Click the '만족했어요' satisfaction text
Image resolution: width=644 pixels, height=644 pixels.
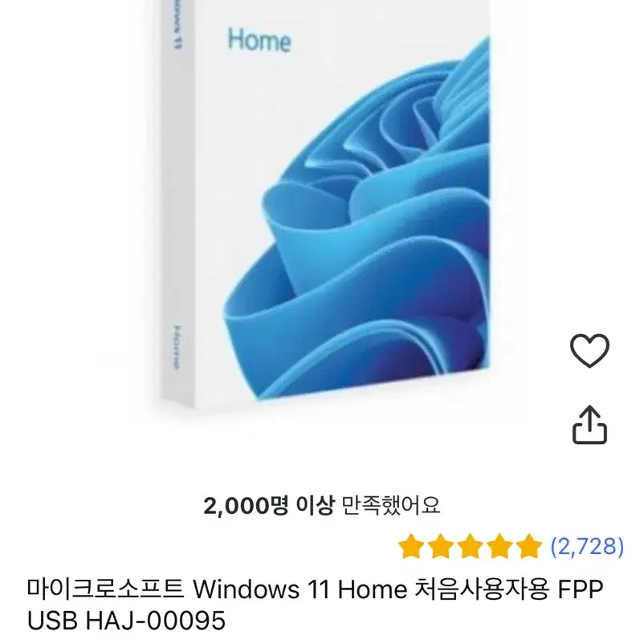[391, 506]
